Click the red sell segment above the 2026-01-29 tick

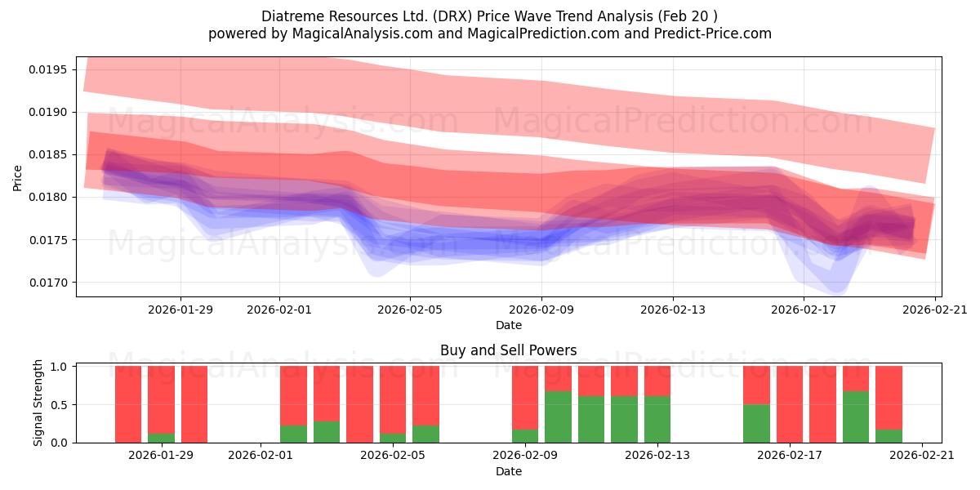click(161, 399)
